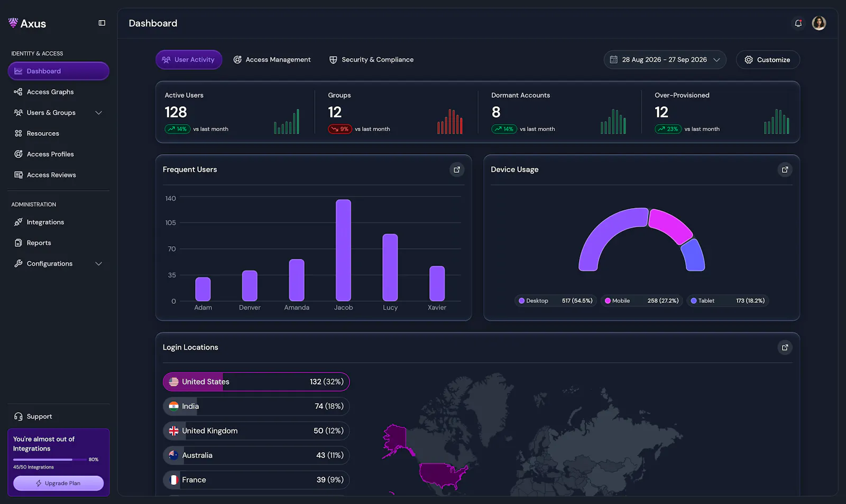The image size is (846, 504).
Task: Click the Support headset icon
Action: (x=19, y=416)
